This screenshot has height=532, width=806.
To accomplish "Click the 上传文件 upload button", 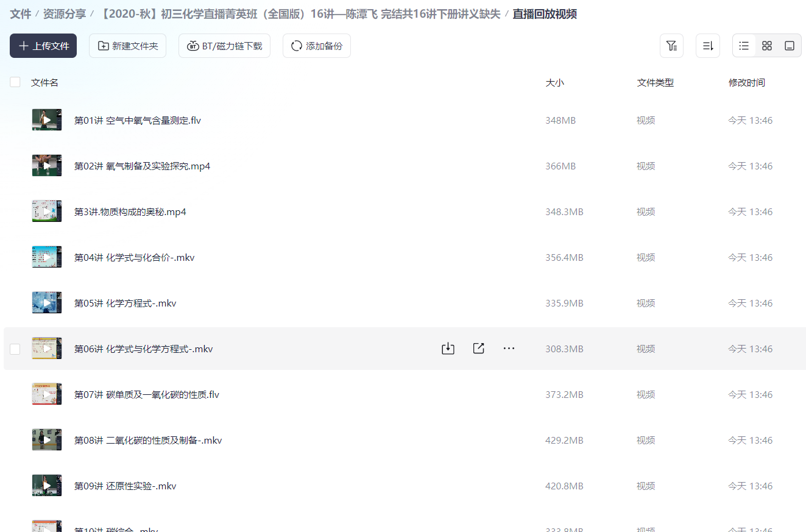I will coord(43,45).
